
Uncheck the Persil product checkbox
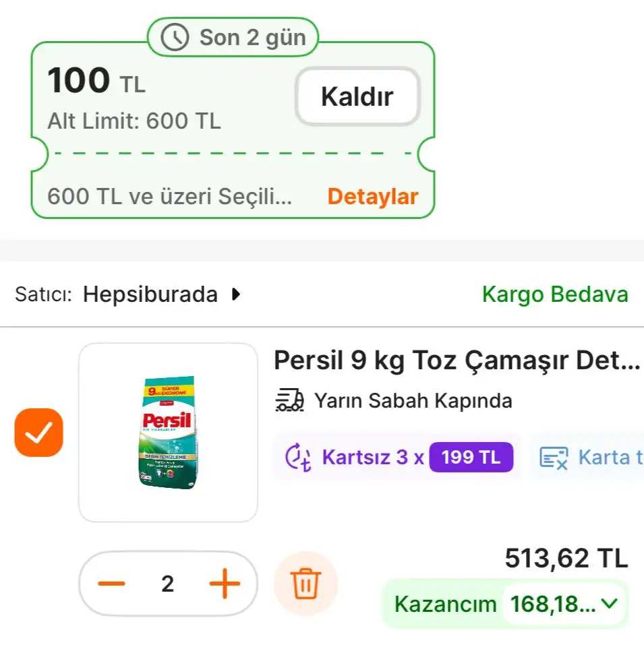point(38,433)
